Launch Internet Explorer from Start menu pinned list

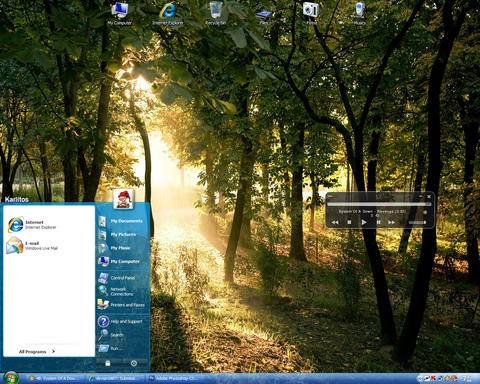click(32, 224)
